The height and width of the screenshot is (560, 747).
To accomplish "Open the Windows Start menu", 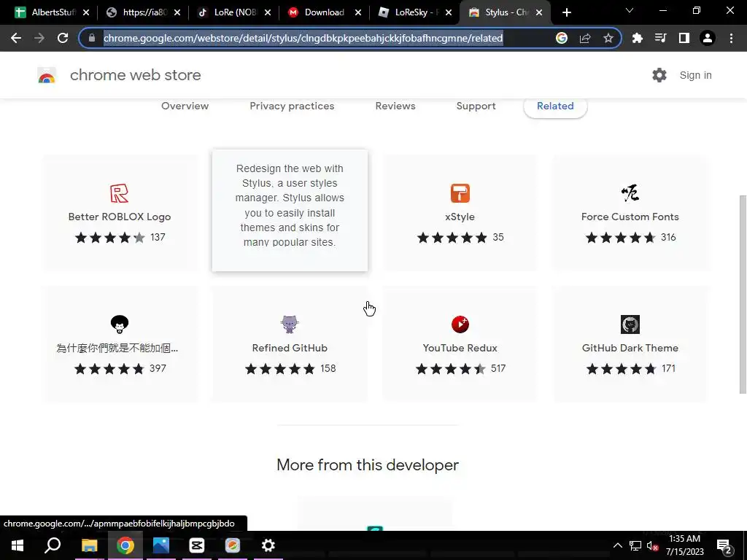I will [x=18, y=545].
